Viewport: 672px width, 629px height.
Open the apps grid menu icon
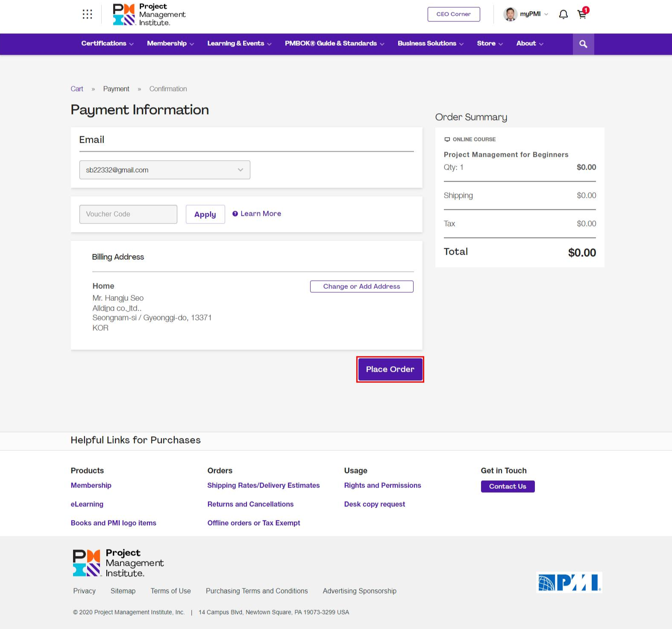[87, 14]
